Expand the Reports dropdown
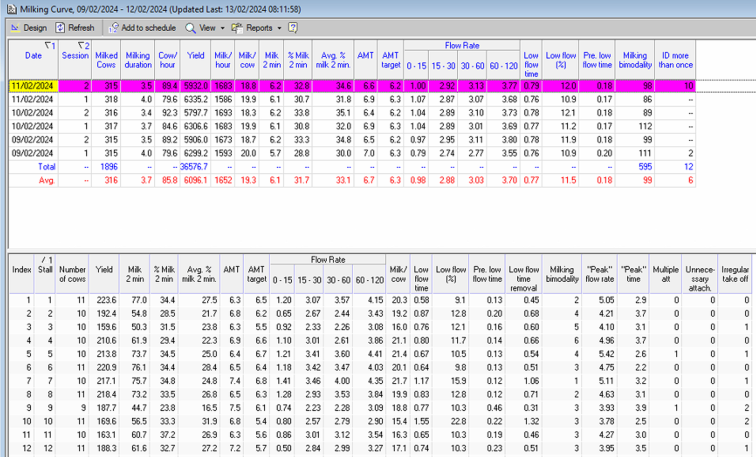This screenshot has height=457, width=756. (258, 28)
